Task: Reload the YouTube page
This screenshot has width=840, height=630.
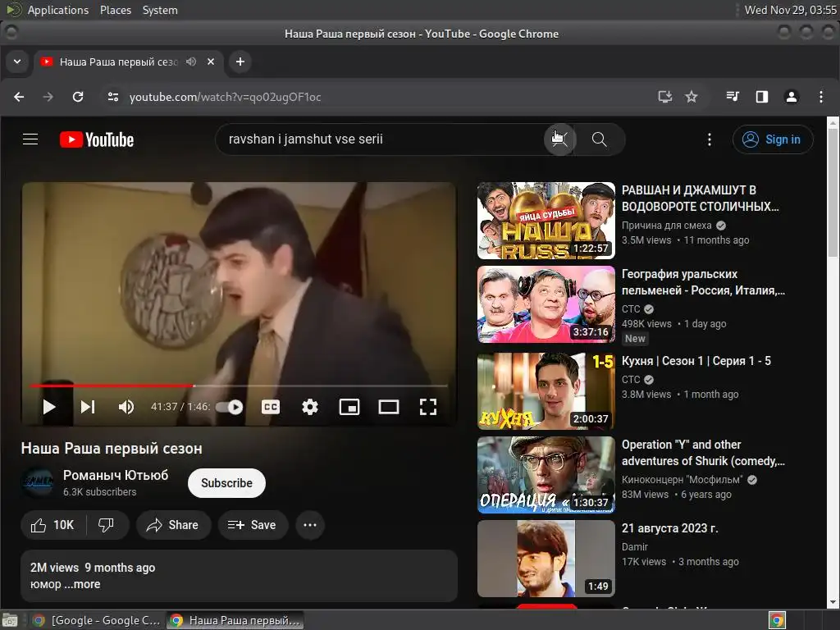Action: click(78, 97)
